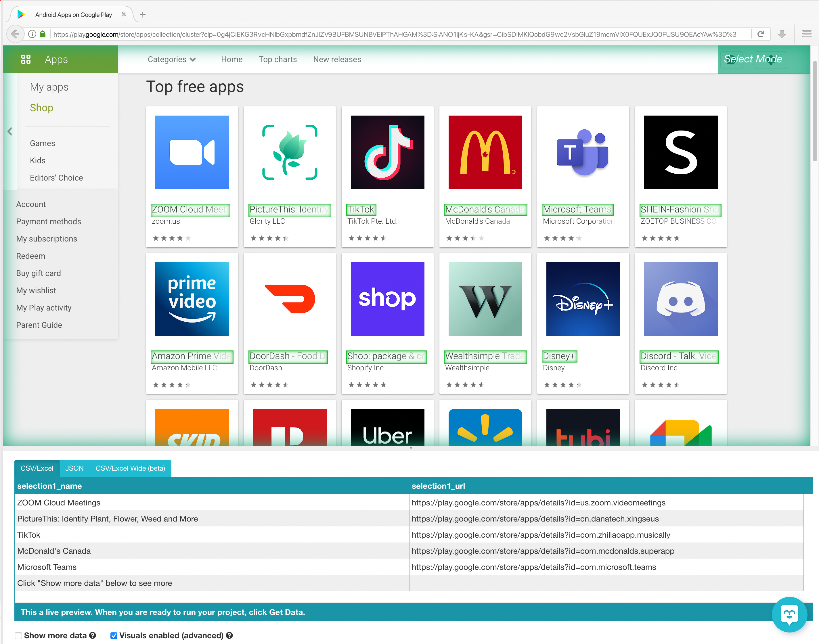Open My apps in sidebar

(x=49, y=87)
